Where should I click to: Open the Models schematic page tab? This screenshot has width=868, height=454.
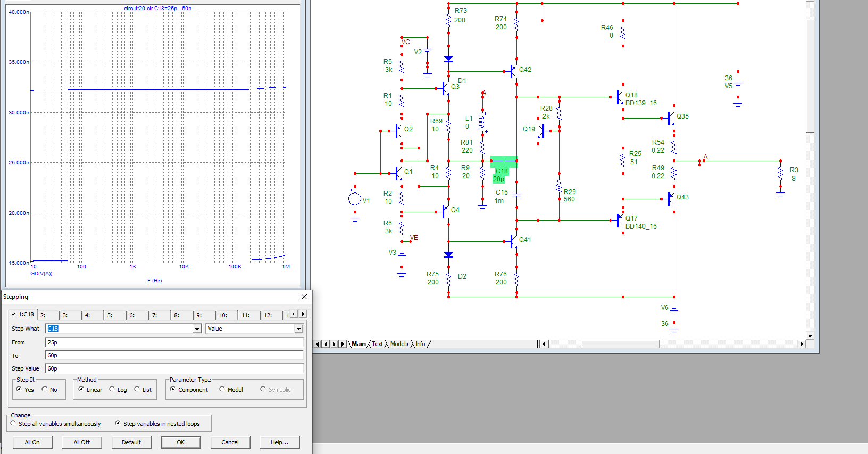click(x=399, y=344)
